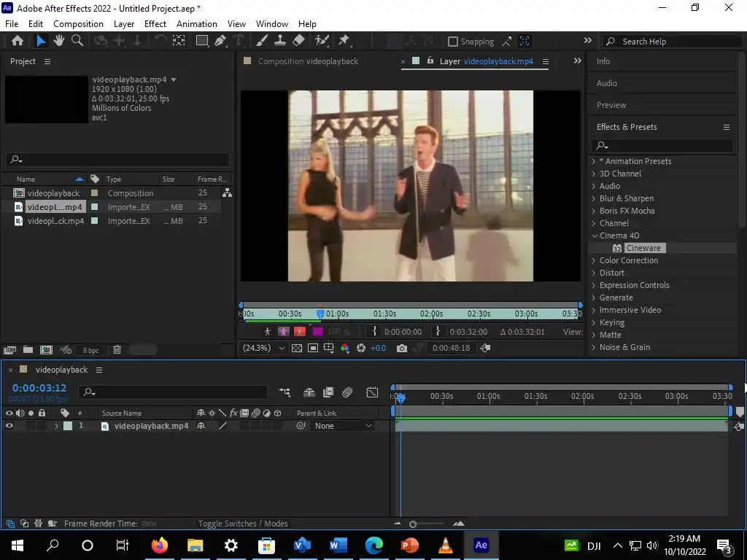Take a snapshot with the camera icon
The image size is (747, 560).
(x=402, y=348)
